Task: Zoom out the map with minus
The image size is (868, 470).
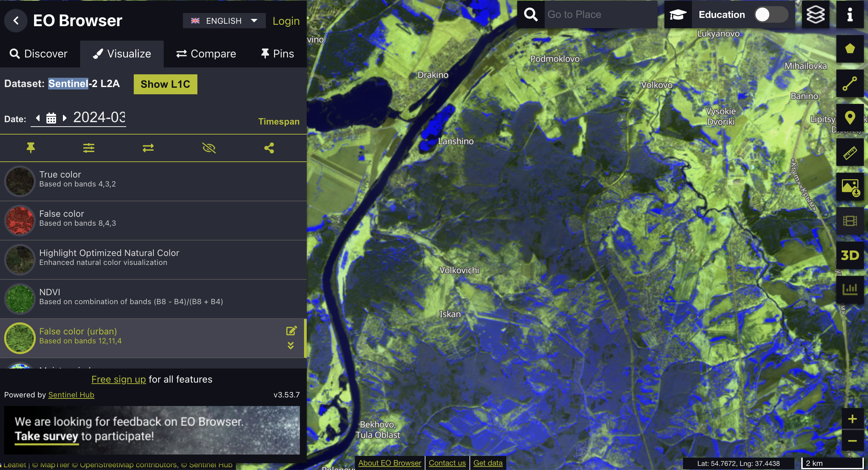Action: click(852, 440)
